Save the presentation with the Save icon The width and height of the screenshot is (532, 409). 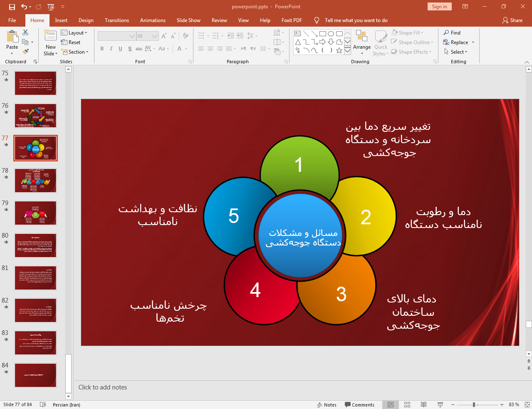click(x=12, y=7)
